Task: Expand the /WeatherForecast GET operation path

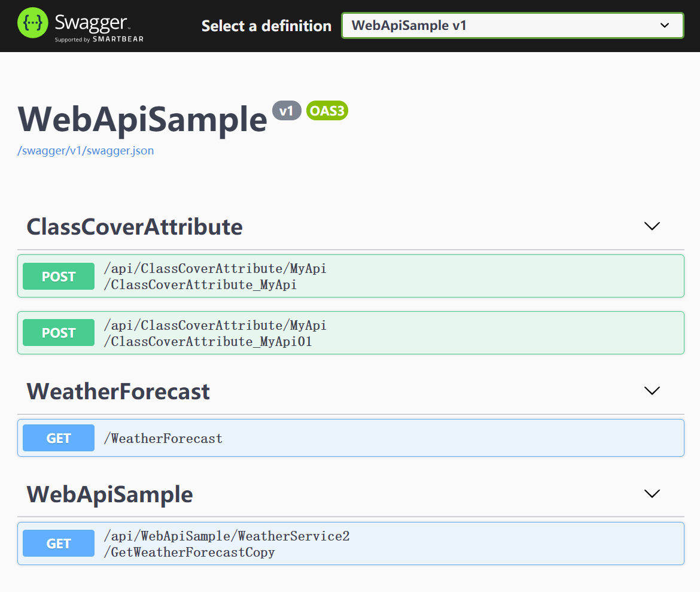Action: [163, 438]
